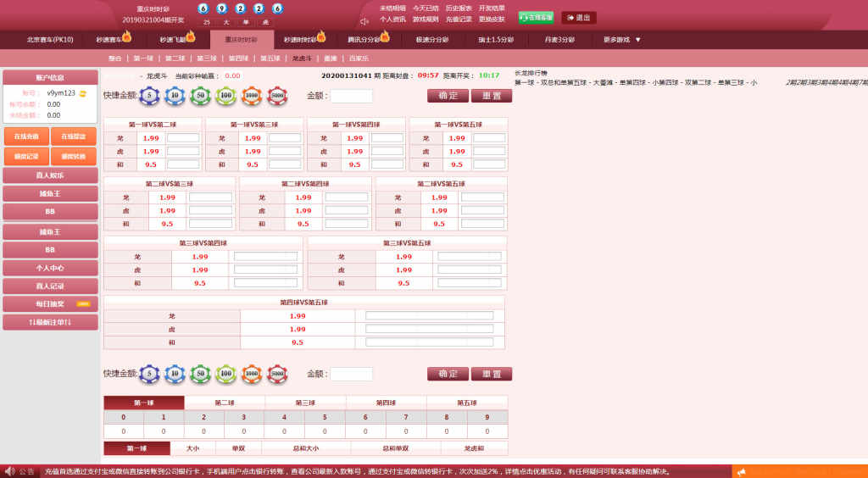Click the announcement speaker icon at bottom-left
The image size is (868, 478).
click(9, 471)
